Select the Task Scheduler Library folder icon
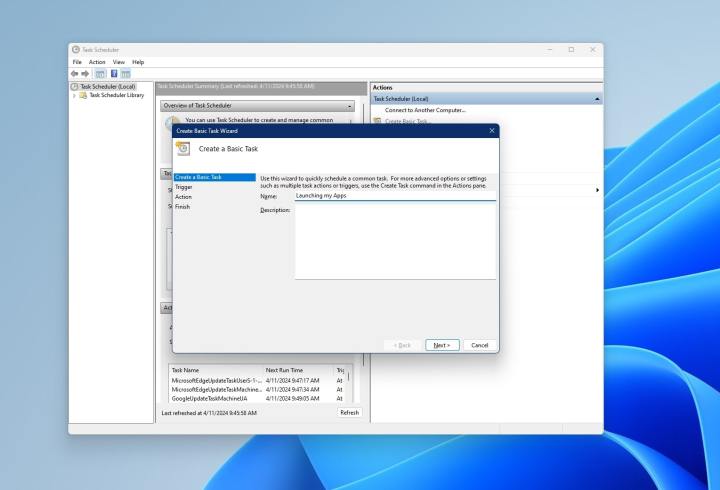 click(83, 95)
